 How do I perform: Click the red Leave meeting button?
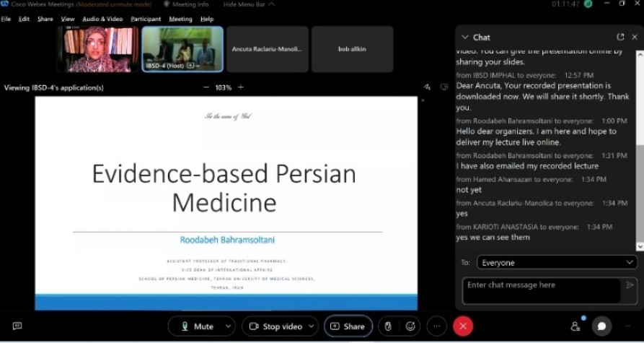(463, 326)
